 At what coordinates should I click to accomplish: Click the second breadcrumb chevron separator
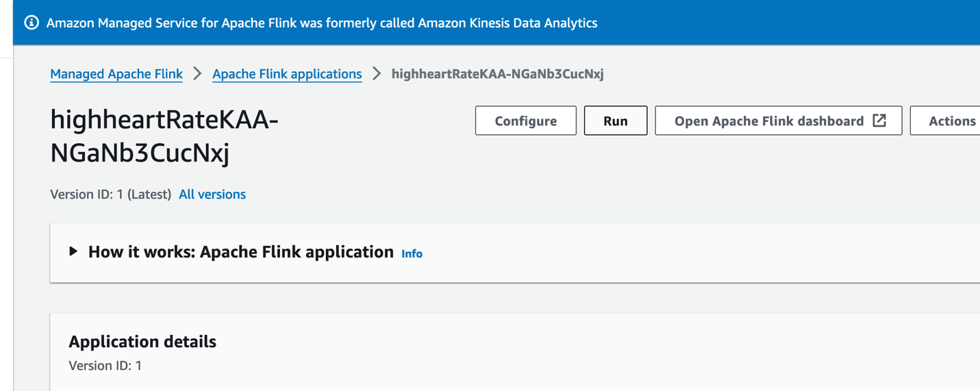377,74
